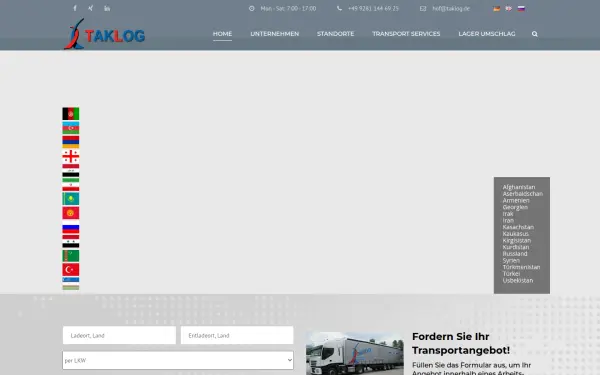
Task: Click the phone icon beside the number
Action: pyautogui.click(x=339, y=8)
